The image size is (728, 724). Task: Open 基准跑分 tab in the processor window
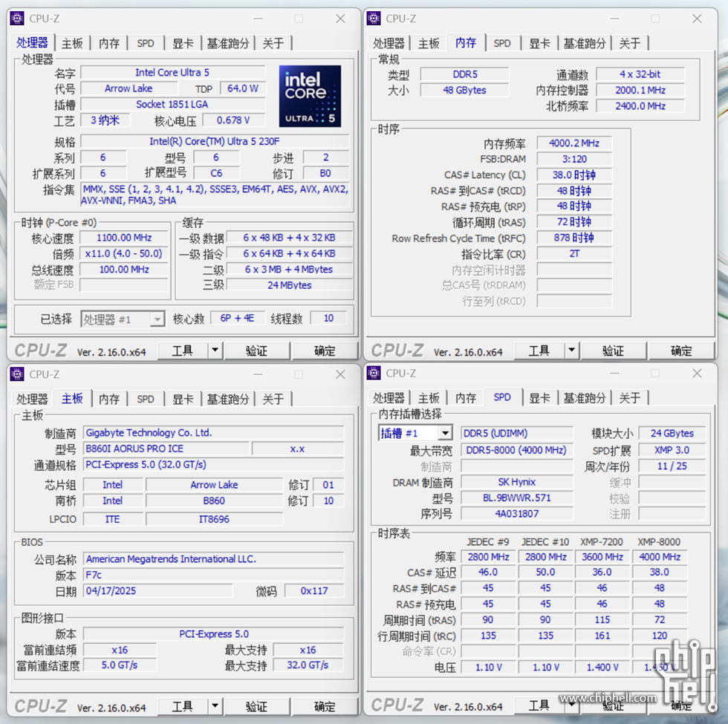pyautogui.click(x=228, y=44)
